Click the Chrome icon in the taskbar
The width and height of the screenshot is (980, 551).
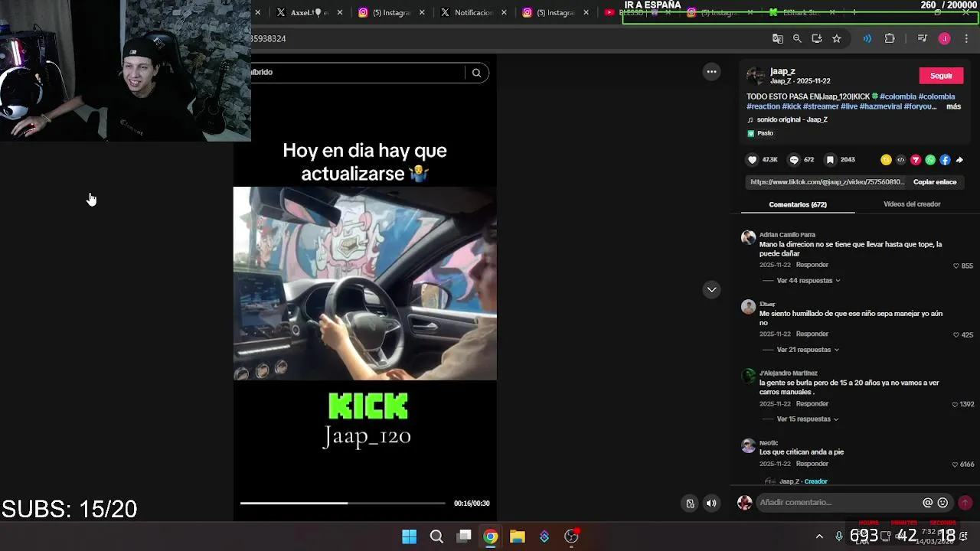pyautogui.click(x=491, y=536)
